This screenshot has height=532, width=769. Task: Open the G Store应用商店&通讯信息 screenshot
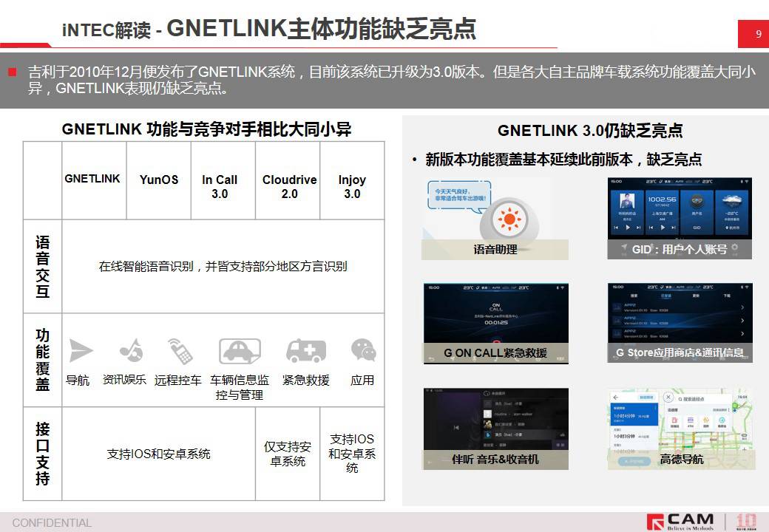click(x=680, y=323)
